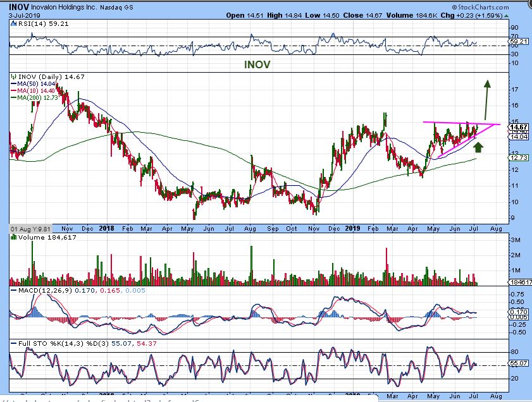Click the Full STO panel legend icon

(x=12, y=343)
